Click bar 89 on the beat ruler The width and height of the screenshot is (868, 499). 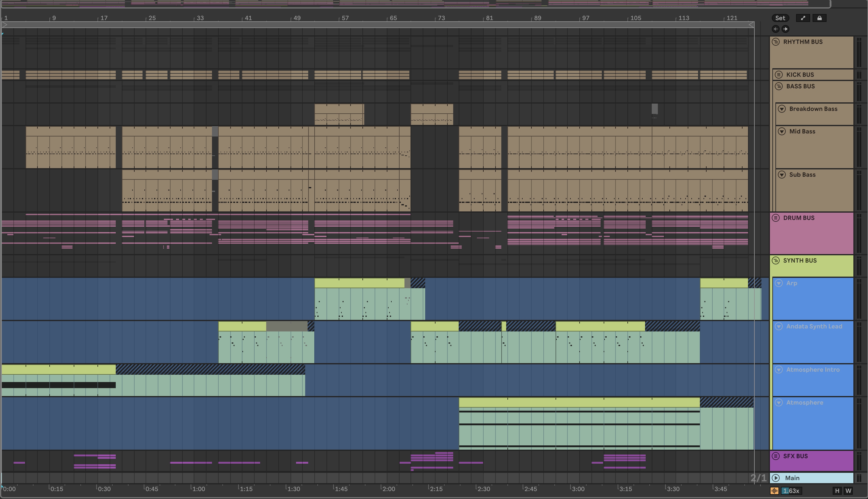tap(538, 18)
